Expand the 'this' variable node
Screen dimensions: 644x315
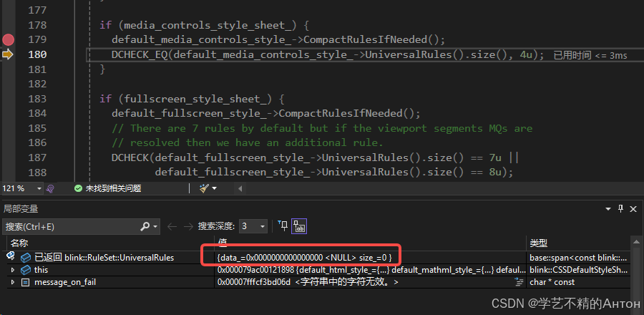[x=12, y=270]
